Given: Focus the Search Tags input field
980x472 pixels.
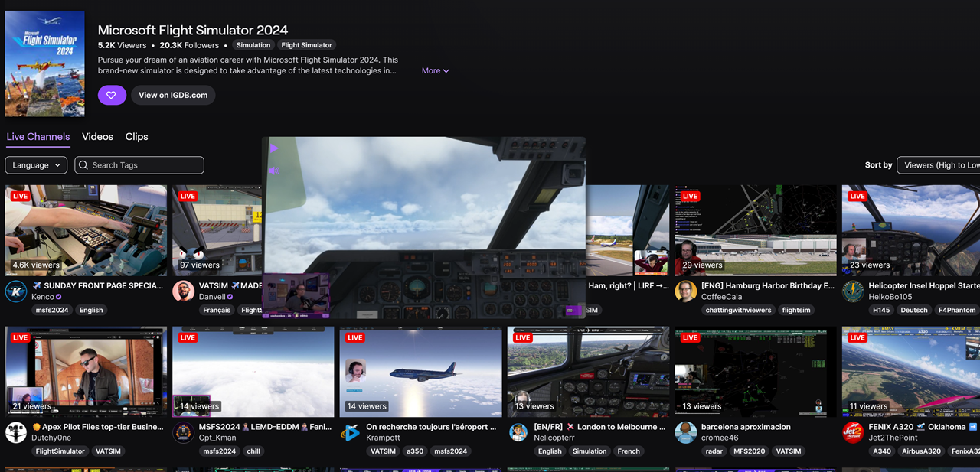Looking at the screenshot, I should (x=139, y=165).
